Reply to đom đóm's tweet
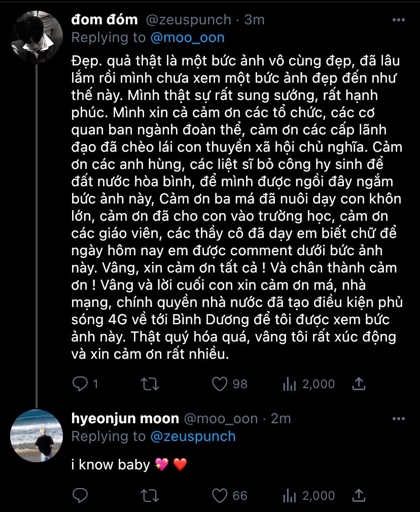Screen dimensions: 420x512 coord(81,384)
